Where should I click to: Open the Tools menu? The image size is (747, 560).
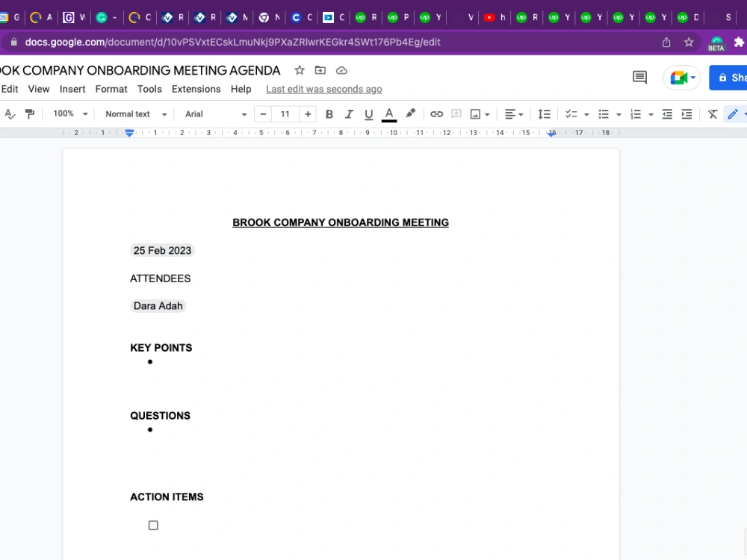point(149,89)
